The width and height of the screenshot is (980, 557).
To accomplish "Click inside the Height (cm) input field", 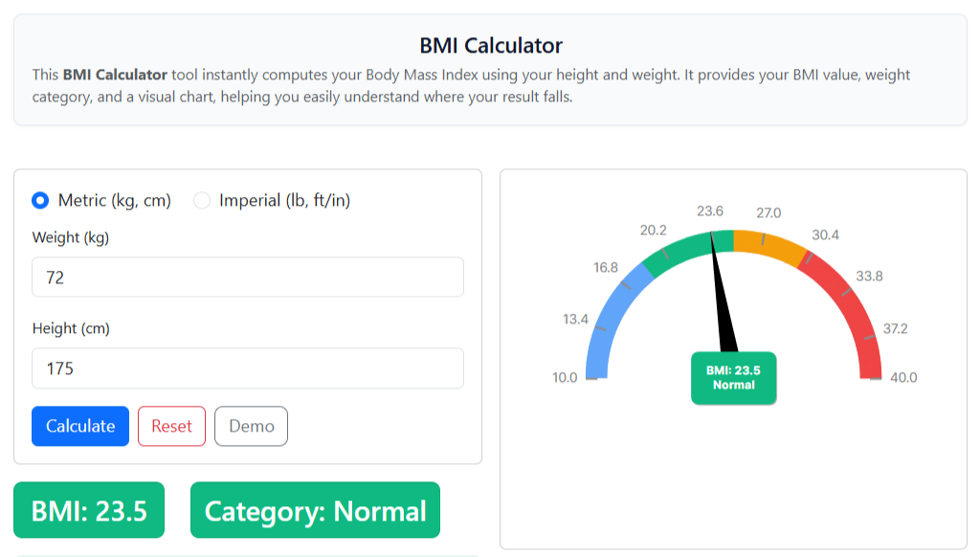I will [247, 368].
